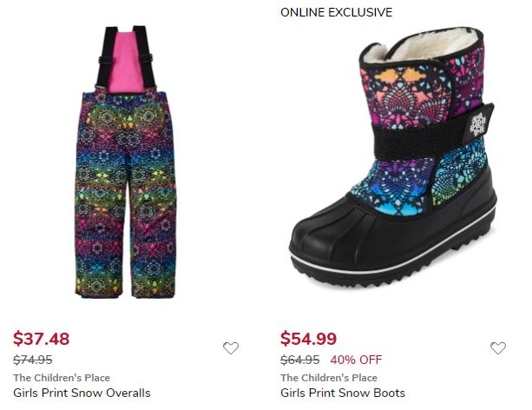View the snow boots product image
532x410 pixels.
pos(392,156)
